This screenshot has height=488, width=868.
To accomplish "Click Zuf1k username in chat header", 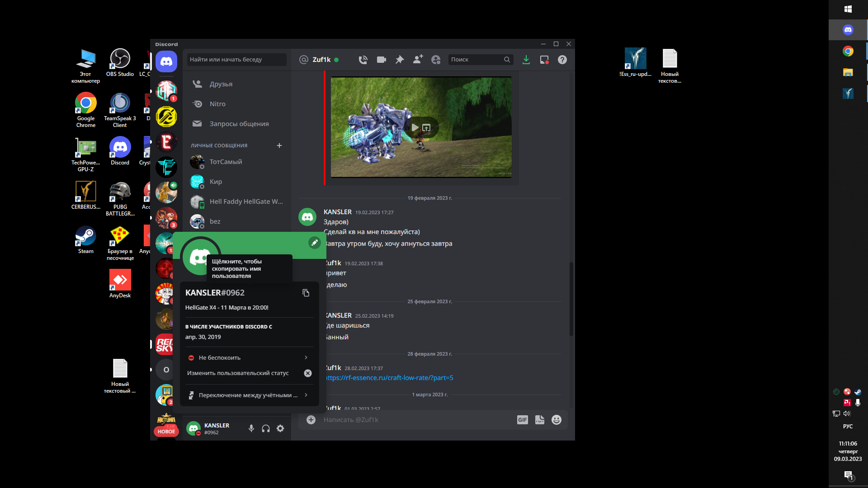I will tap(321, 60).
